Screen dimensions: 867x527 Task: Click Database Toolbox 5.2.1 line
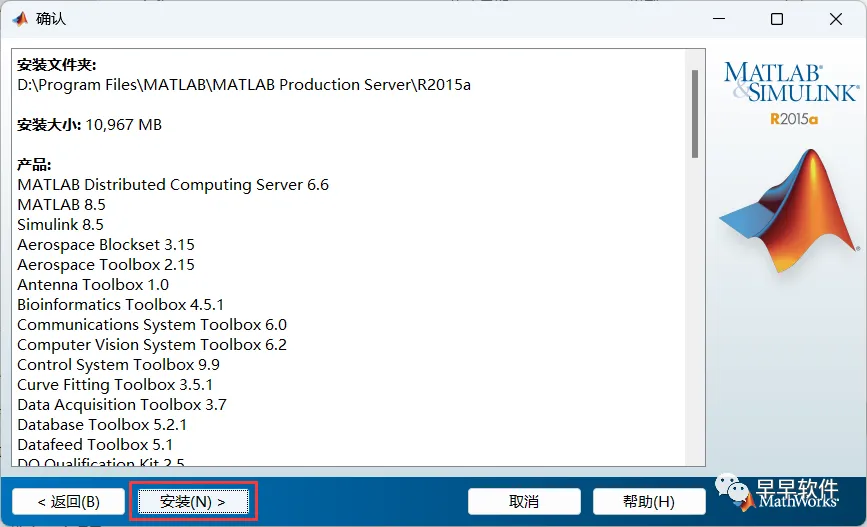(102, 425)
